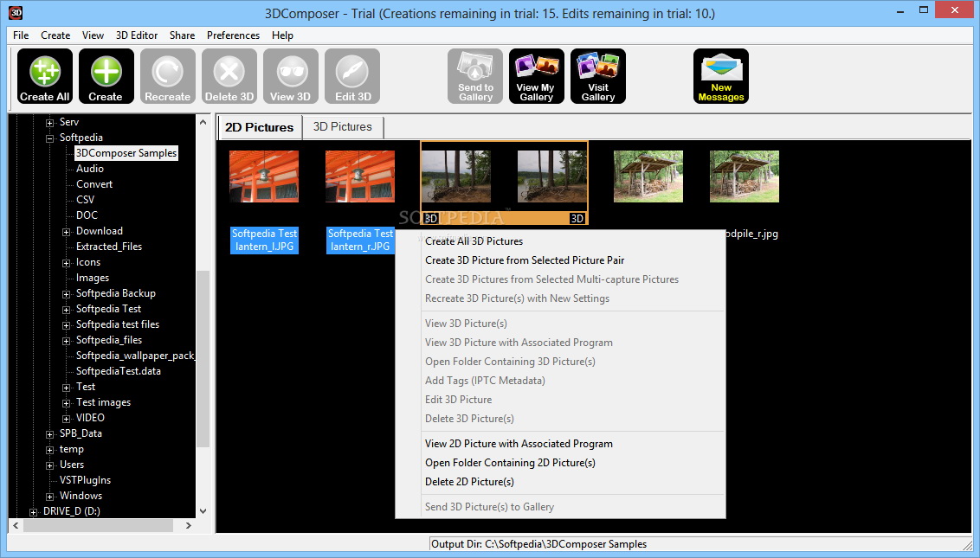
Task: Select the 3DComposer Samples folder
Action: coord(126,153)
